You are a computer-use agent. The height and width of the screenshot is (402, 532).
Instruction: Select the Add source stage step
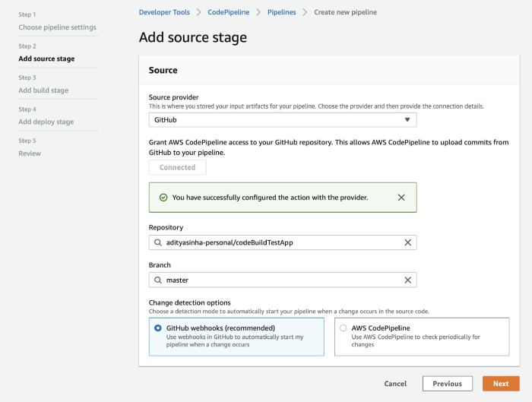point(46,59)
